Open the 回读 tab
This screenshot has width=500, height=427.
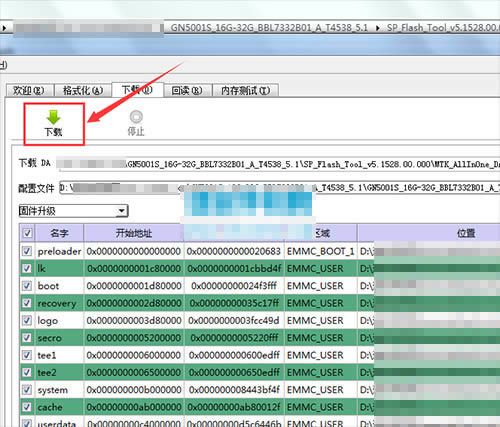[187, 90]
